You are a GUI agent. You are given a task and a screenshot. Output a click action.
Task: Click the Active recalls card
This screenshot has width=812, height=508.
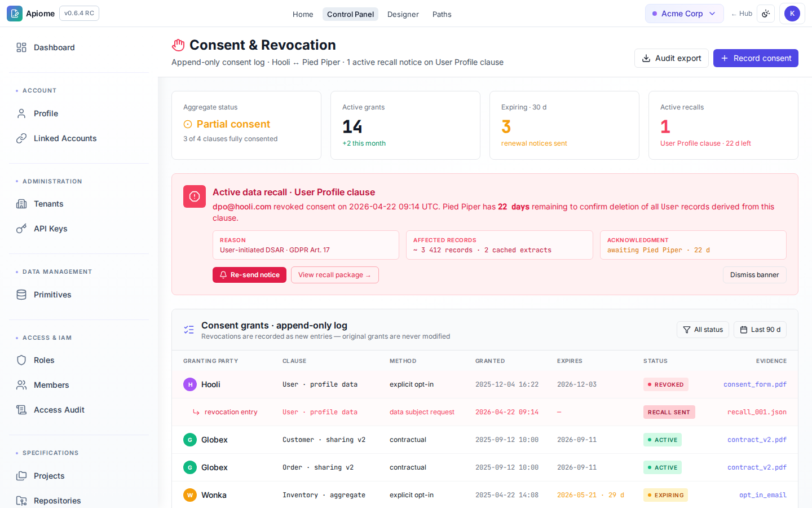723,125
